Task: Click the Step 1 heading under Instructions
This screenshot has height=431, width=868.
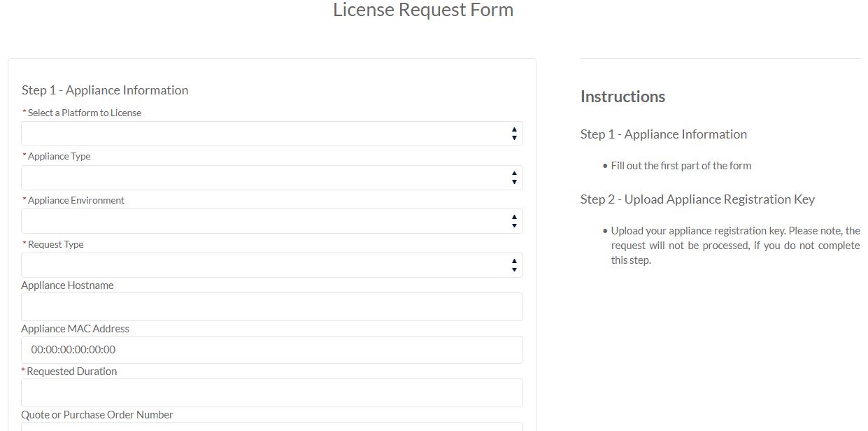Action: [664, 134]
